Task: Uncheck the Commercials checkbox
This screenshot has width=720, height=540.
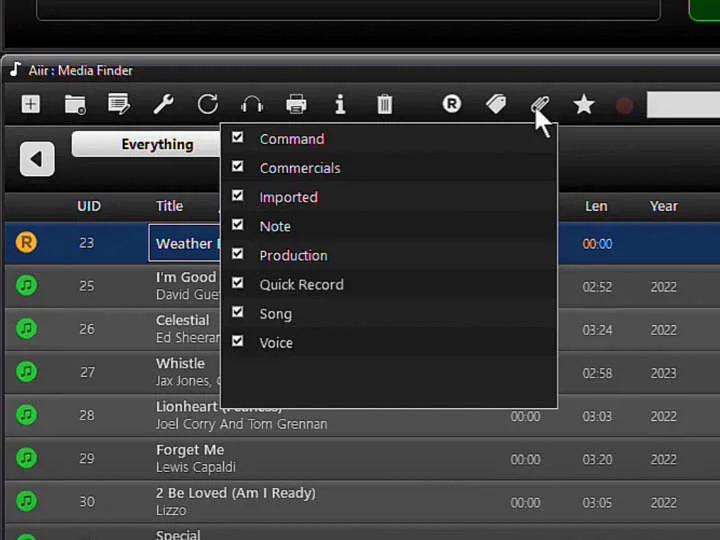Action: pyautogui.click(x=237, y=166)
